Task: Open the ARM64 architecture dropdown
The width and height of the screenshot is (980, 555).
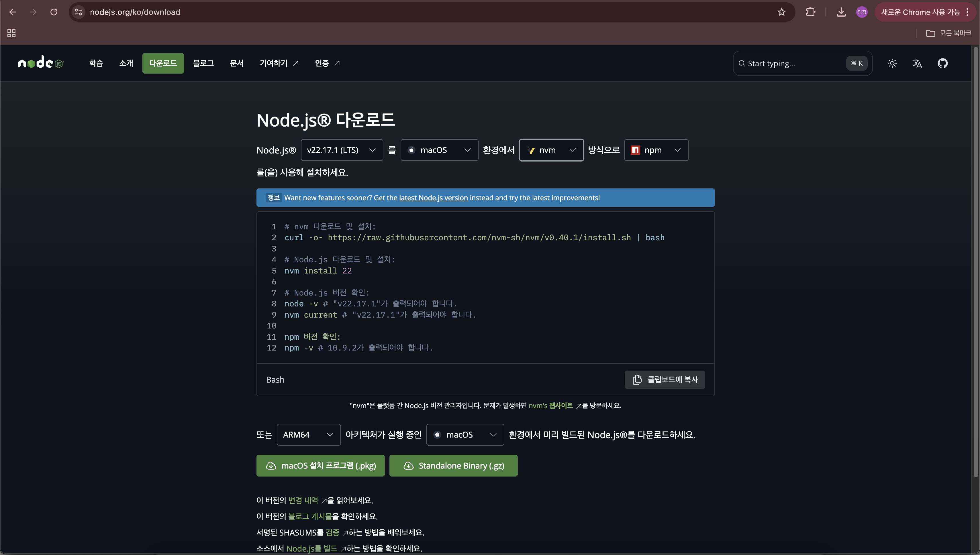Action: click(x=309, y=434)
